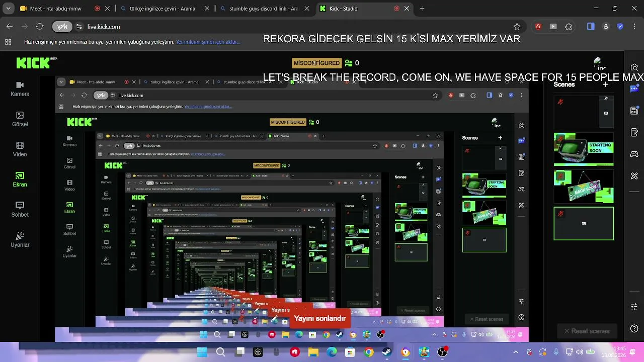Open Microsoft Edge from the taskbar
Viewport: 644px width, 362px height.
tap(332, 352)
